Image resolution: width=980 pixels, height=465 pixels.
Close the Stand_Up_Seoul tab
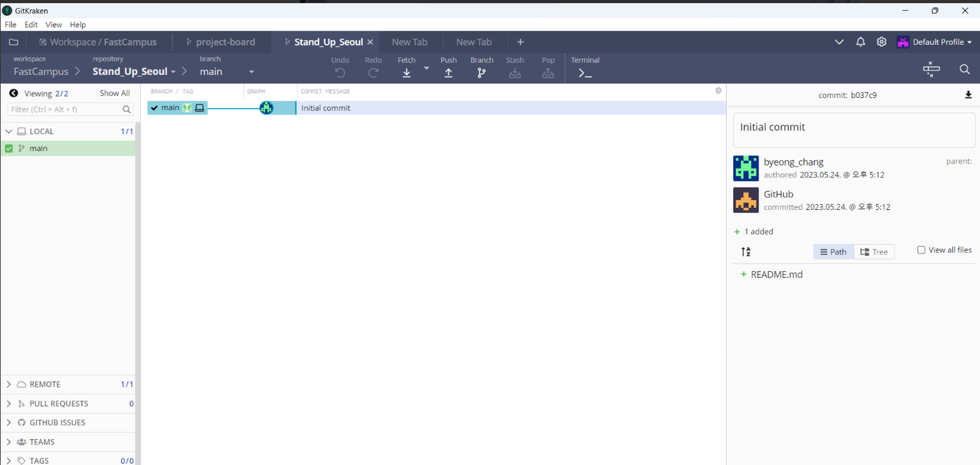pyautogui.click(x=371, y=42)
